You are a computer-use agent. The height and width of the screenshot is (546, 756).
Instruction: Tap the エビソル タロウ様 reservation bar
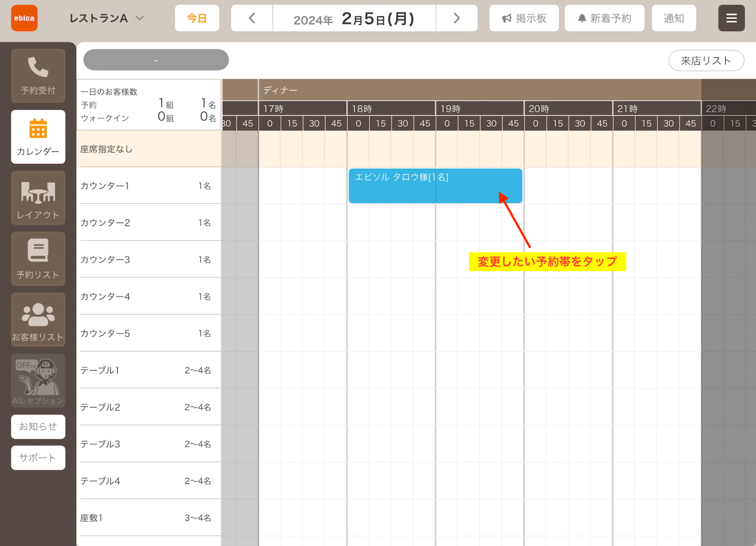click(435, 186)
